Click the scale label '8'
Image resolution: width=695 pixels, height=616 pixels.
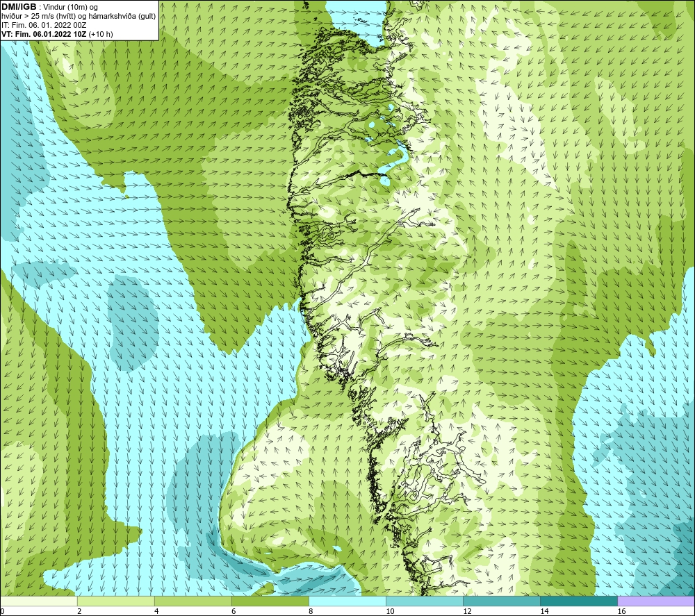(x=311, y=612)
